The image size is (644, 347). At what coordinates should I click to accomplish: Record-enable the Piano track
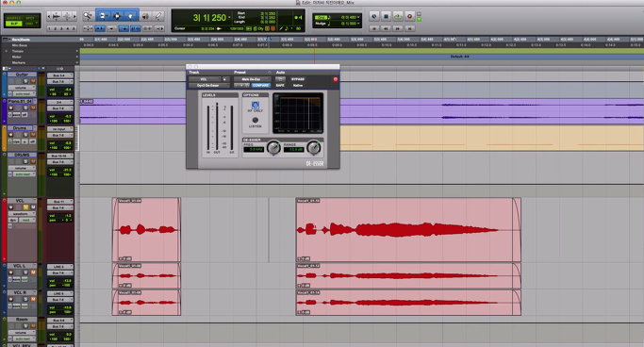[10, 108]
